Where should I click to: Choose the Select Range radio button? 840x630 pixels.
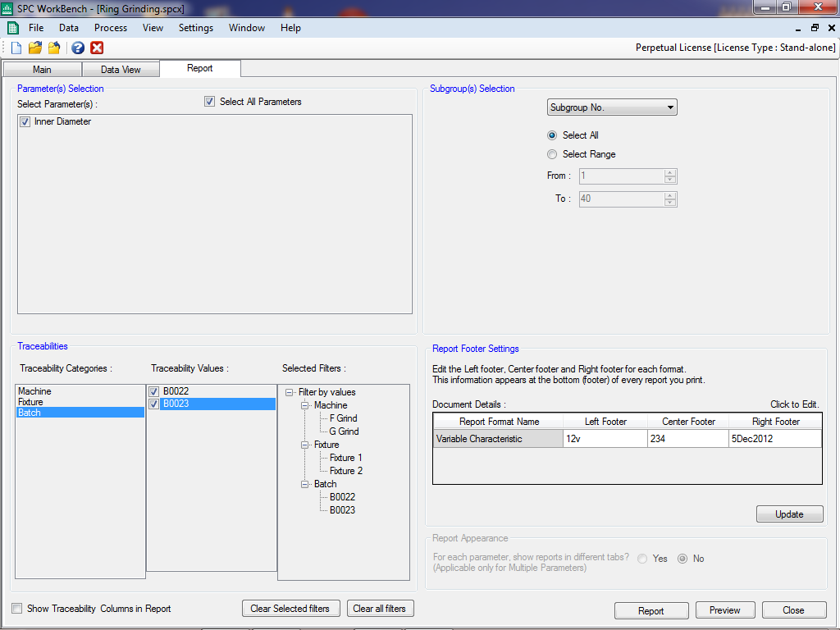click(x=552, y=154)
